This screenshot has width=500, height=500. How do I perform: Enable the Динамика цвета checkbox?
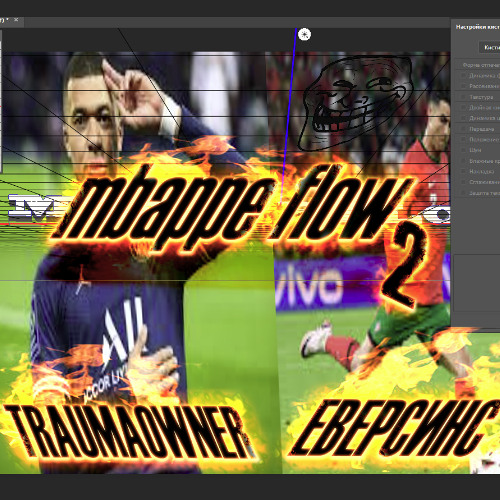pos(463,118)
